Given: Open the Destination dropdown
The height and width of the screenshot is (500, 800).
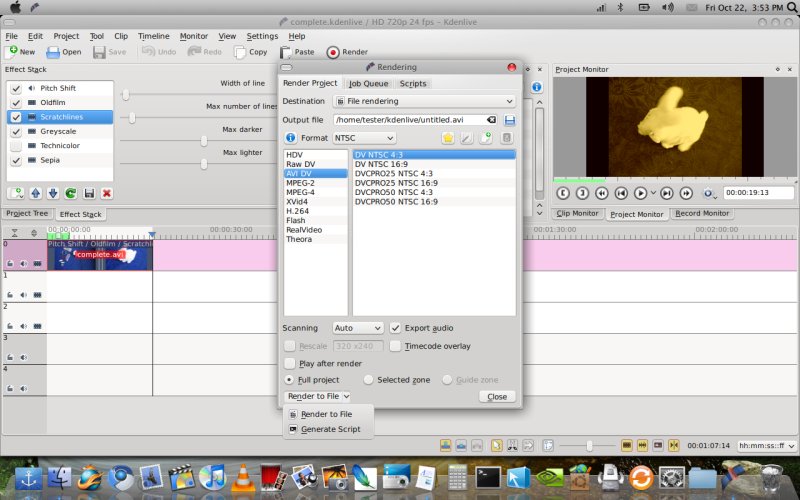Looking at the screenshot, I should point(424,101).
